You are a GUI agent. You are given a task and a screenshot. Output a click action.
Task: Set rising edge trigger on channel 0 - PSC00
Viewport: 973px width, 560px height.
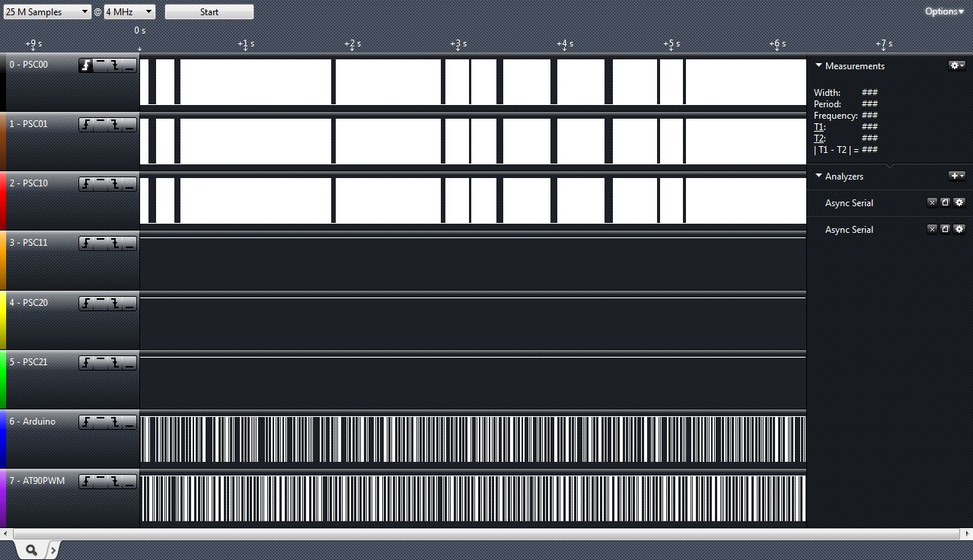86,65
